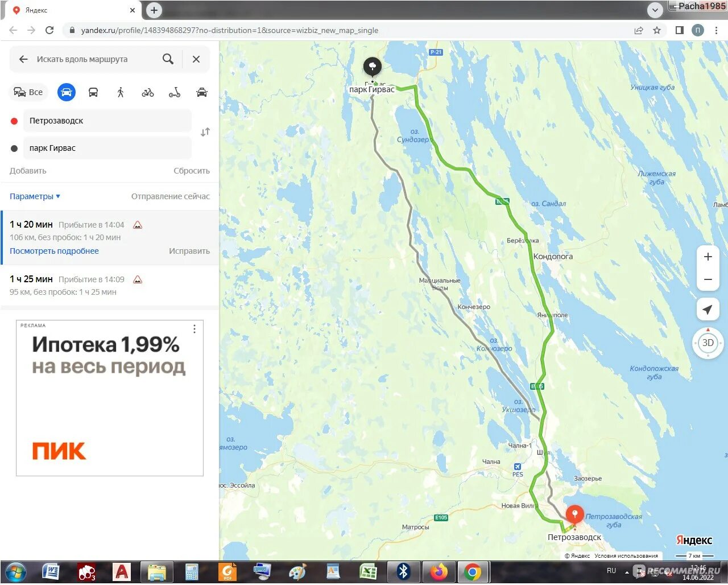The width and height of the screenshot is (728, 585).
Task: Click Сбросить to reset route
Action: click(x=192, y=171)
